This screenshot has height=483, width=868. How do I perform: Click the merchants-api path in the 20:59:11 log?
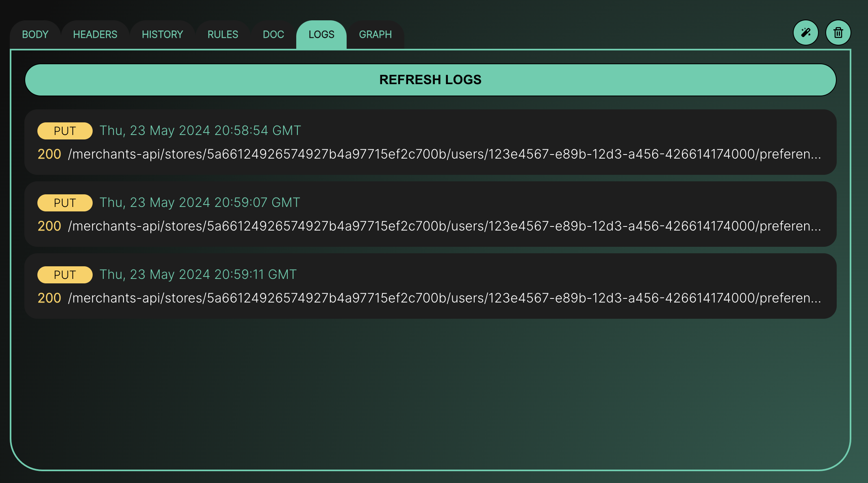(x=445, y=298)
